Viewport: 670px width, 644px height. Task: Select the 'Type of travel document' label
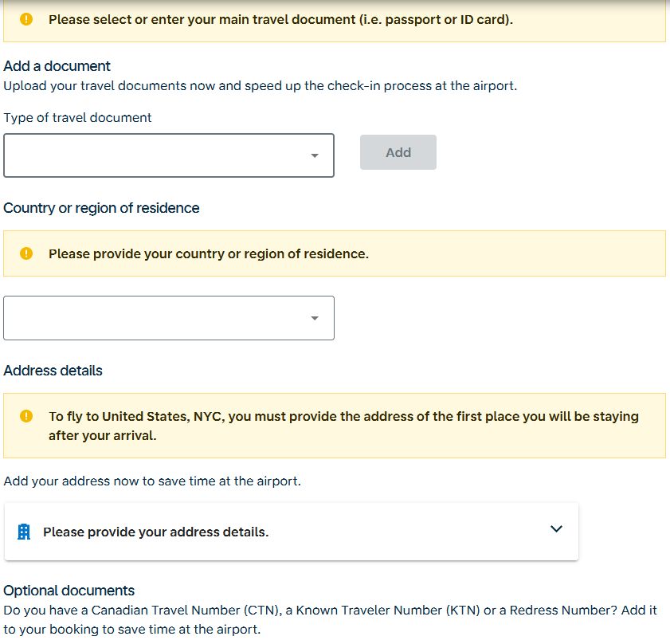point(77,118)
